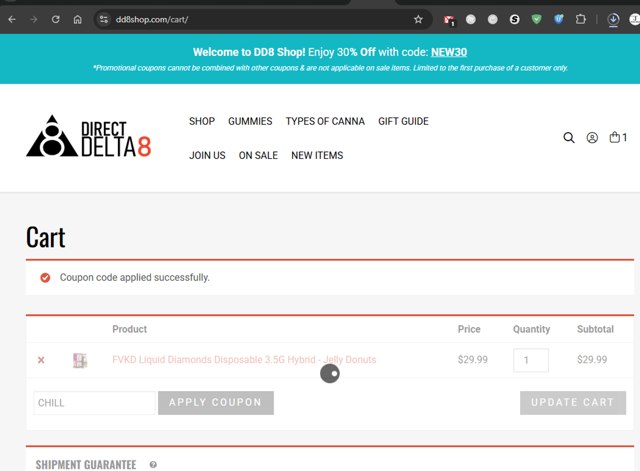Remove FVKD Liquid Diamonds from cart
This screenshot has width=640, height=471.
coord(41,360)
